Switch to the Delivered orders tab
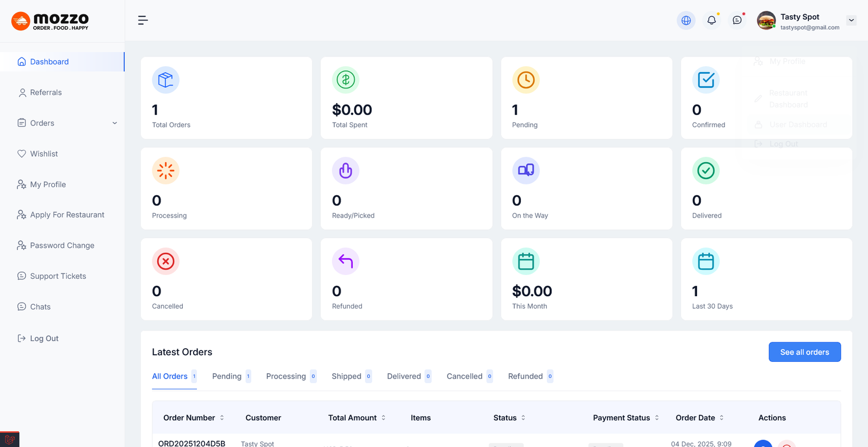868x447 pixels. point(404,376)
